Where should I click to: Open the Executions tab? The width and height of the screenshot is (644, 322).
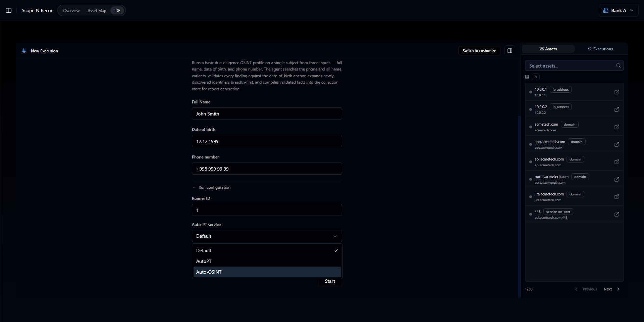tap(600, 49)
